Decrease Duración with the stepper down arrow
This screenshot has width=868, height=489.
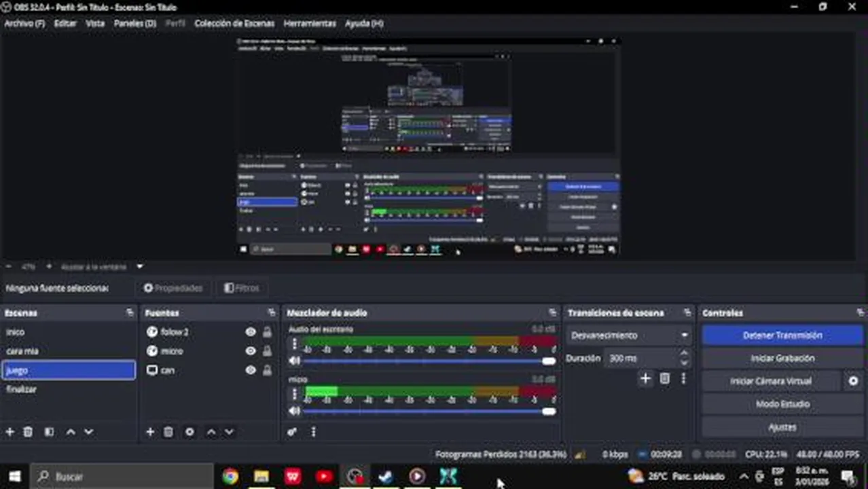(x=684, y=362)
